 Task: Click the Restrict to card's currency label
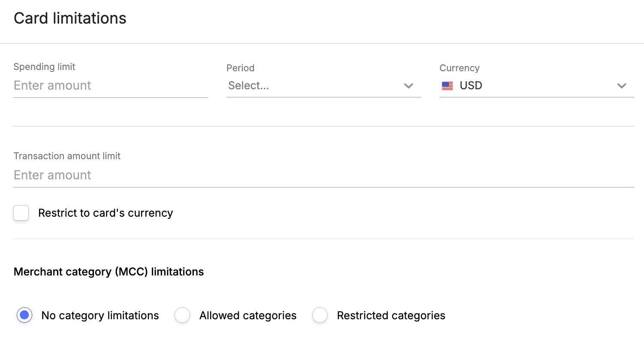click(x=105, y=213)
